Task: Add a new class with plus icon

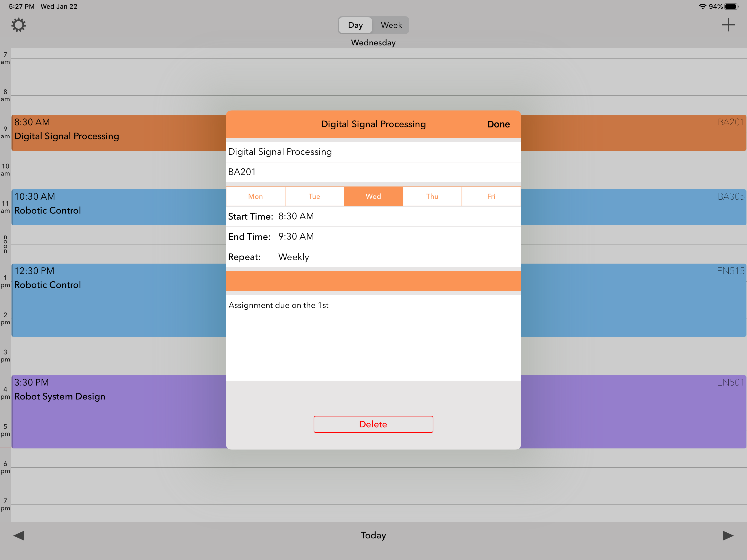Action: click(x=728, y=25)
